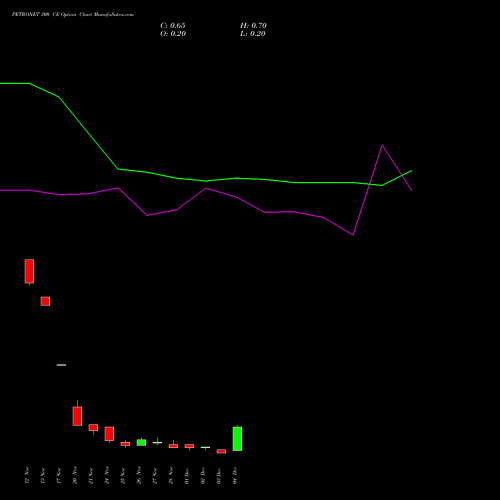Click the flat green dash above 17 Nov
This screenshot has width=500, height=500.
click(x=61, y=365)
